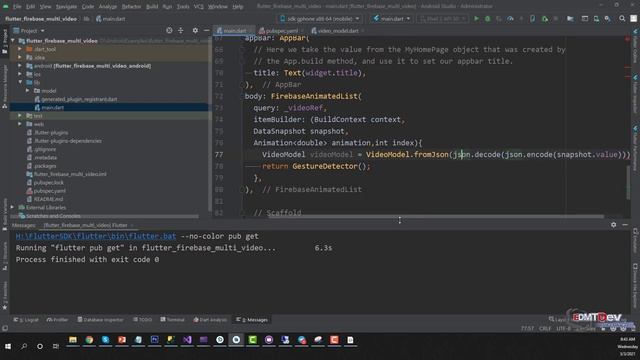Click the locate-file target icon in Project panel

[x=169, y=30]
